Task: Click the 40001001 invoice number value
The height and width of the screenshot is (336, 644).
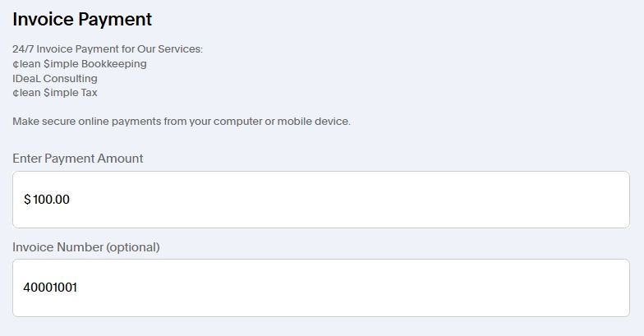Action: pyautogui.click(x=50, y=288)
